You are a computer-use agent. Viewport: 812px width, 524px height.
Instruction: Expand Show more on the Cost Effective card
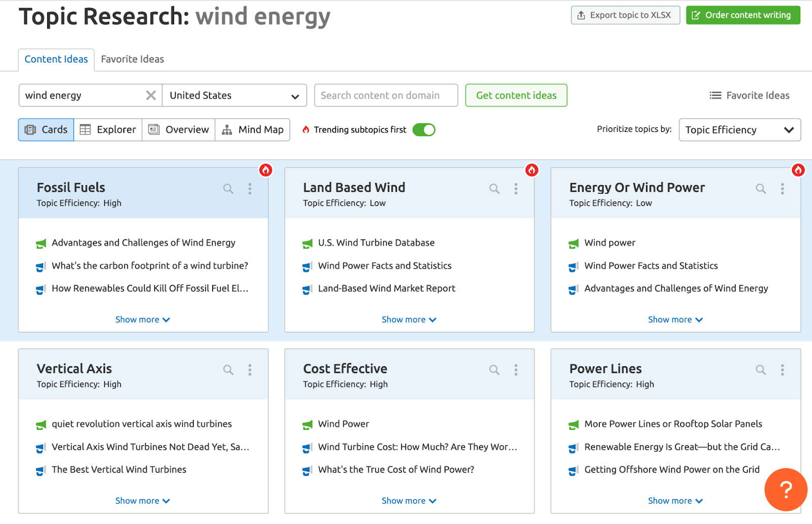pos(409,501)
